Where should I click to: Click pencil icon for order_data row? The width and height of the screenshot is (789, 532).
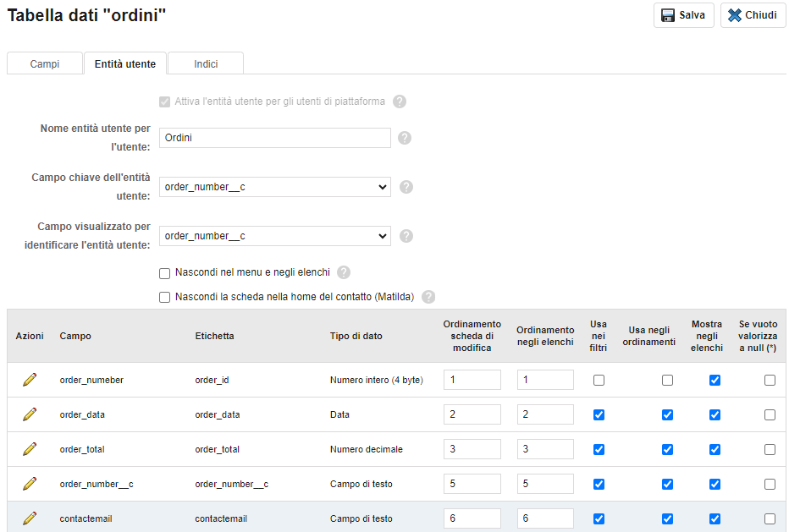point(30,414)
